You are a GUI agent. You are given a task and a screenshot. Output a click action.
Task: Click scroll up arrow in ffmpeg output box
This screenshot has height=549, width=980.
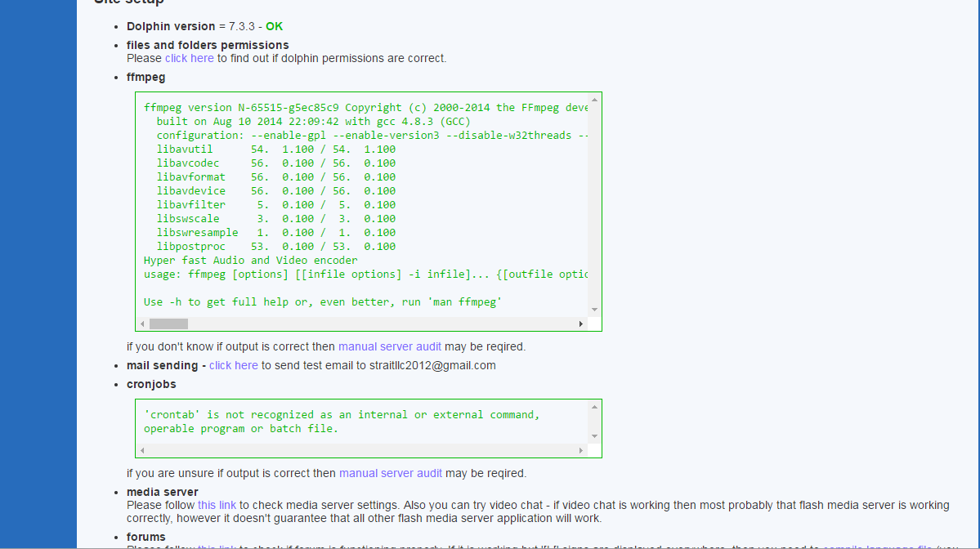point(594,100)
